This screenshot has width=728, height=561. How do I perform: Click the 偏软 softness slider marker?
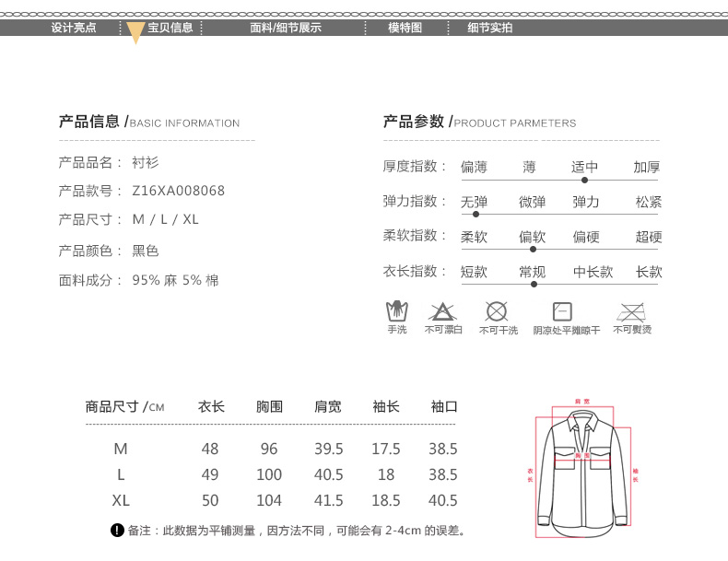pyautogui.click(x=533, y=250)
